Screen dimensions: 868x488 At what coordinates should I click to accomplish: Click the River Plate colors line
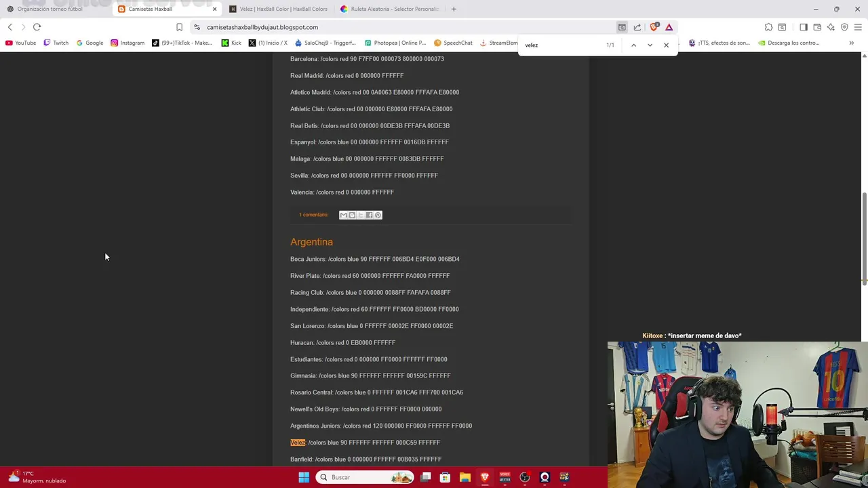point(370,276)
